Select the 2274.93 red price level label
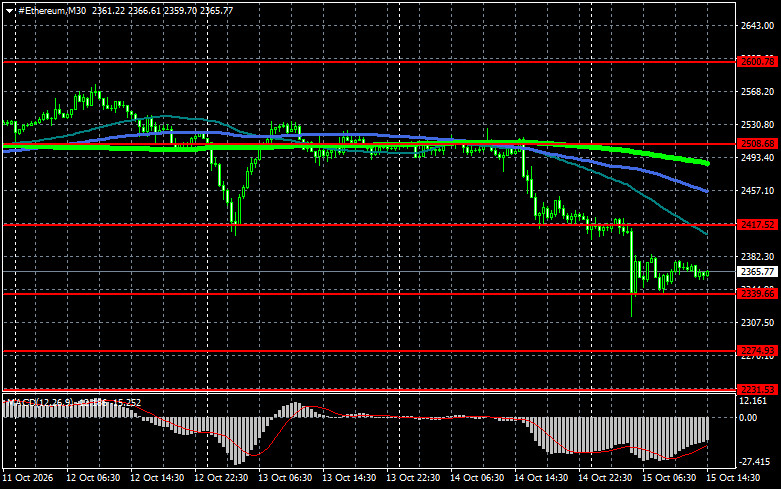781x489 pixels. [757, 351]
